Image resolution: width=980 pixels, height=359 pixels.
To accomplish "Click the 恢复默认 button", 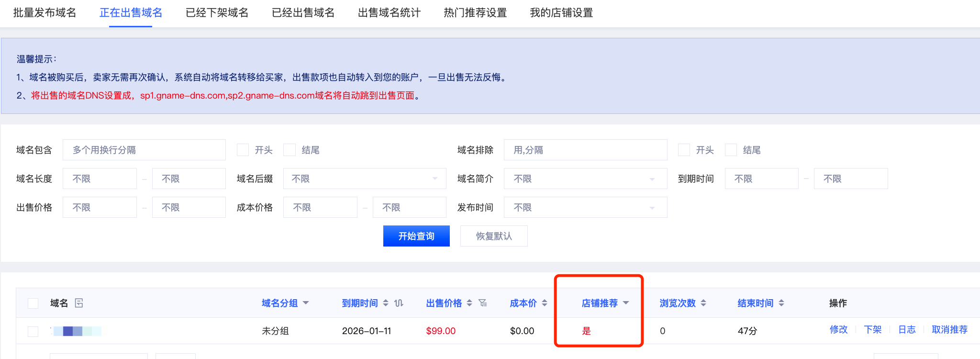I will [494, 236].
